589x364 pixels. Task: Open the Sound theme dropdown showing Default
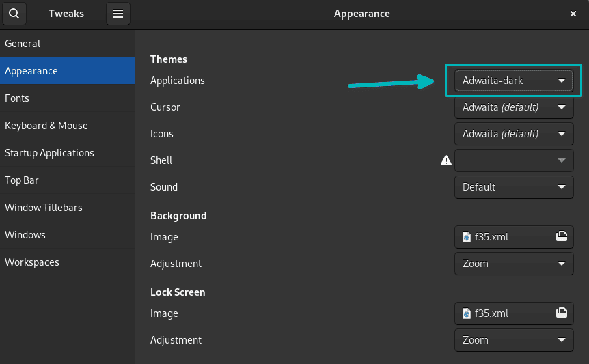tap(514, 187)
